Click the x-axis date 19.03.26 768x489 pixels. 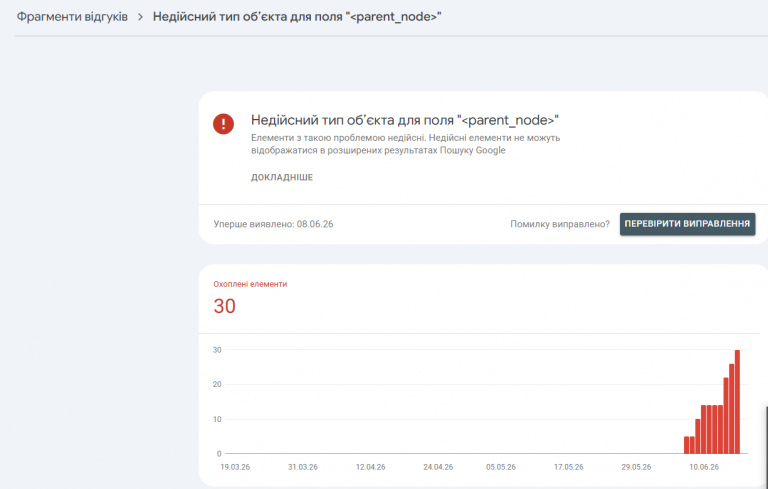click(x=235, y=467)
